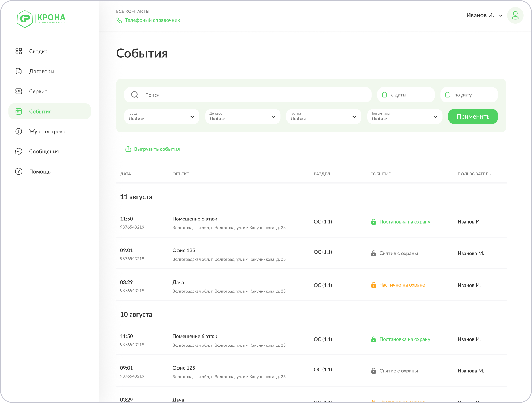This screenshot has width=532, height=403.
Task: Click the Сервис ticket icon
Action: [19, 91]
